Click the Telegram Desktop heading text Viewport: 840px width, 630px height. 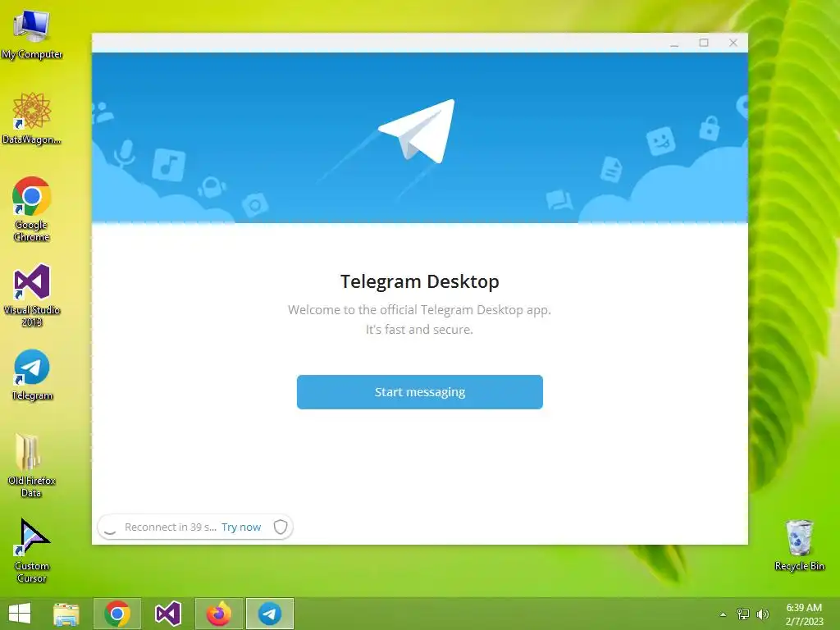coord(419,282)
